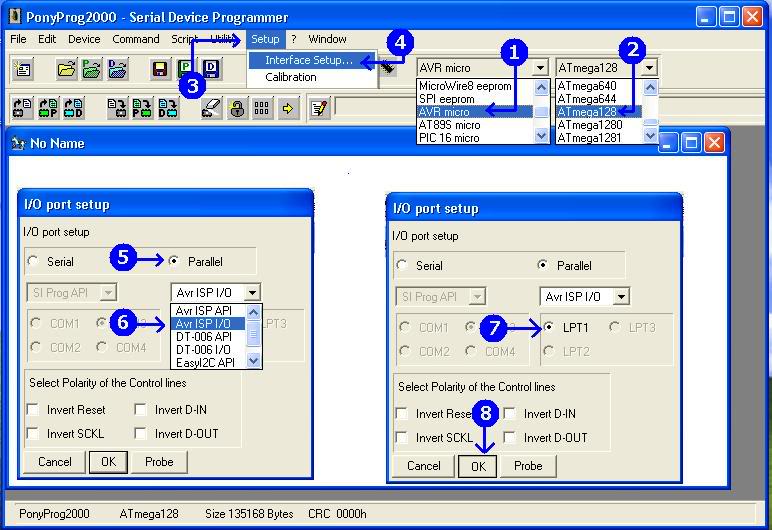Click Read Data (blue D) icon

pos(73,108)
